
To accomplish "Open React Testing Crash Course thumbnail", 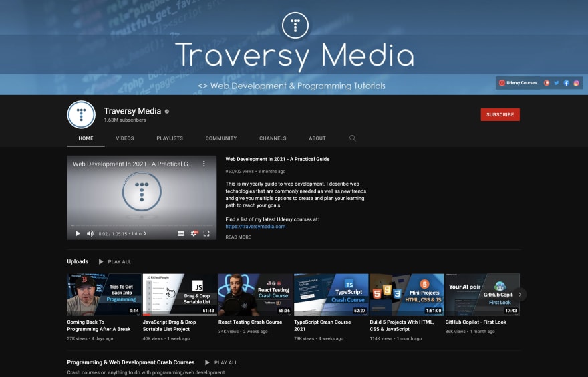I will click(x=255, y=295).
